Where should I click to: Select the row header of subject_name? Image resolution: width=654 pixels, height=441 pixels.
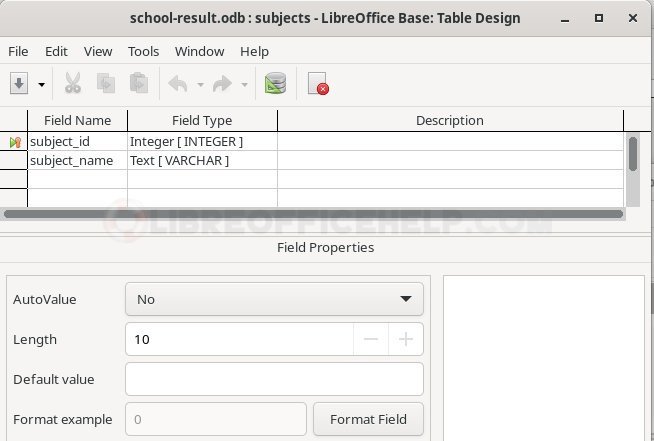coord(14,161)
